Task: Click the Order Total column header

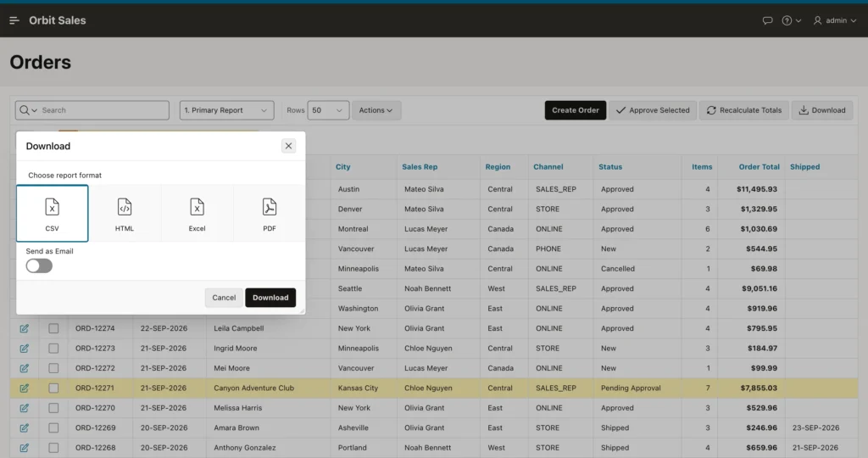Action: click(x=759, y=167)
